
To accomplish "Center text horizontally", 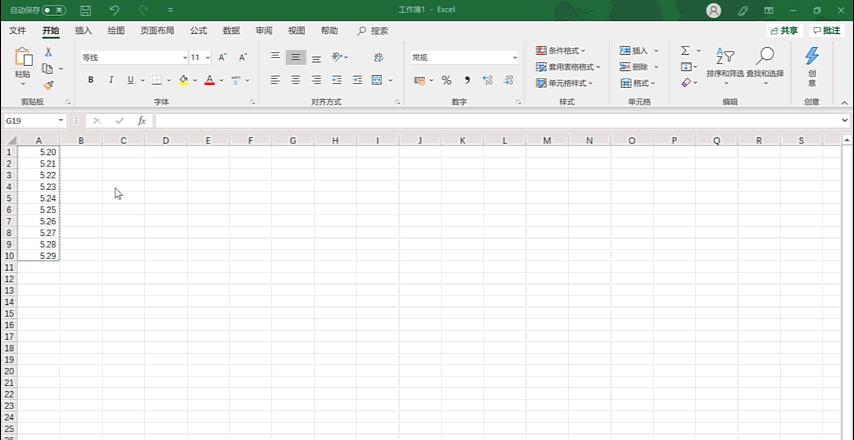I will pyautogui.click(x=296, y=80).
